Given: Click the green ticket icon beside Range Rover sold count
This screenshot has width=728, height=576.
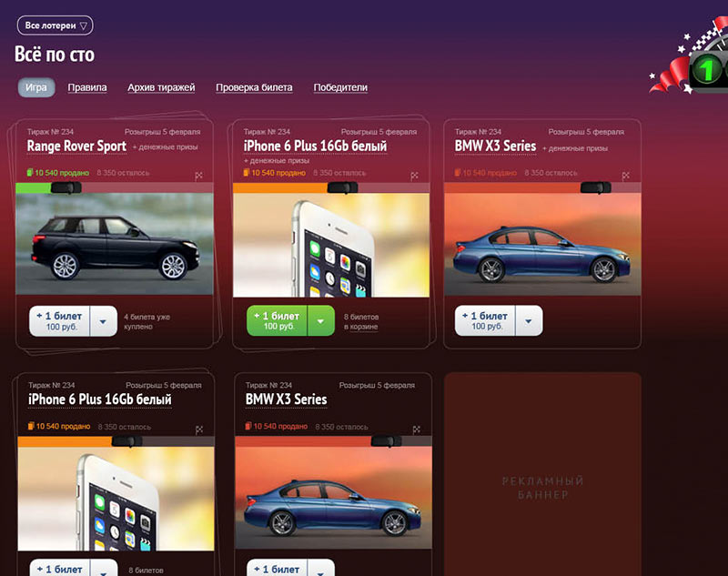Looking at the screenshot, I should coord(30,173).
